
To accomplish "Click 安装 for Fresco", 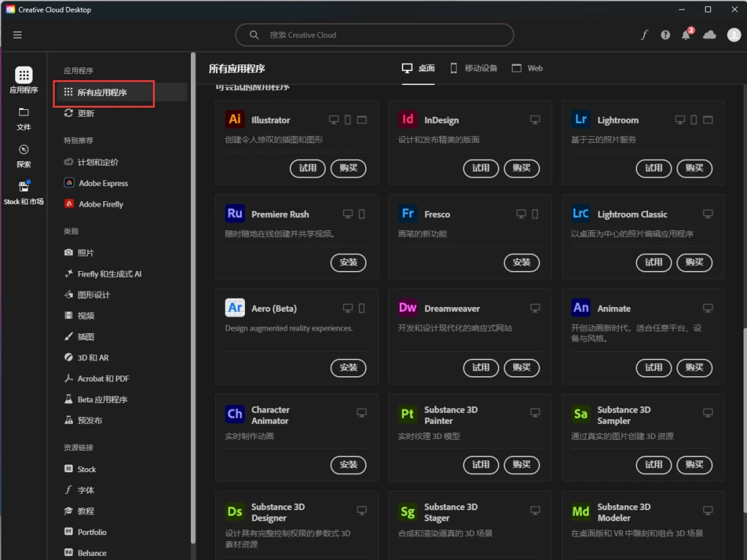I will tap(522, 263).
